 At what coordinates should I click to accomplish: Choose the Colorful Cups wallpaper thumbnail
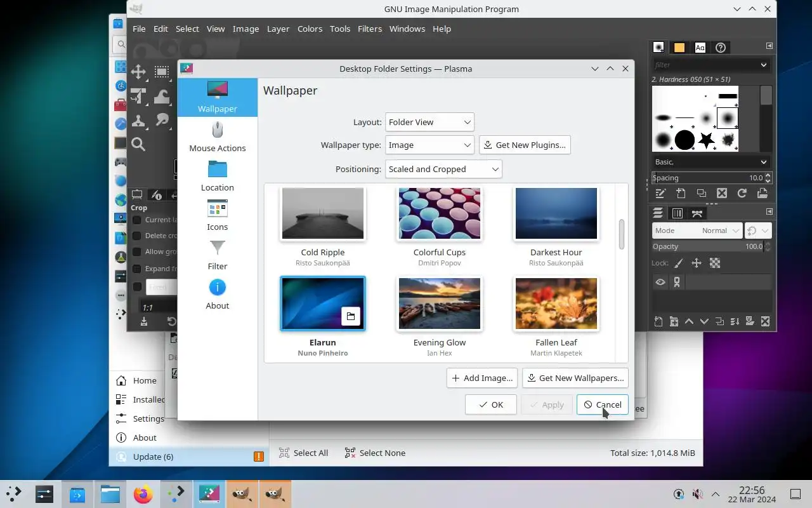click(440, 213)
